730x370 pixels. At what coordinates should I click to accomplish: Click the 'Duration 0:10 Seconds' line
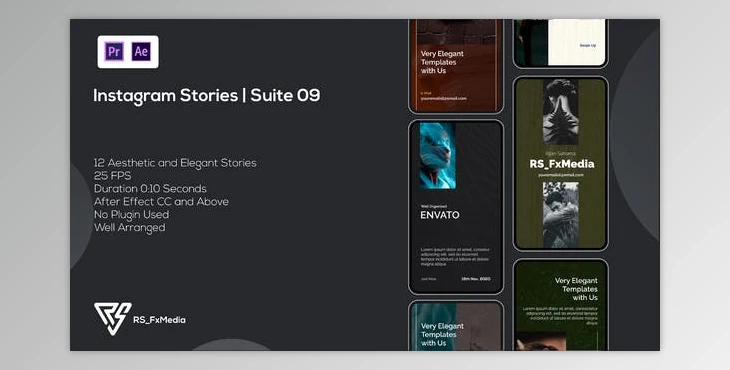[x=150, y=189]
